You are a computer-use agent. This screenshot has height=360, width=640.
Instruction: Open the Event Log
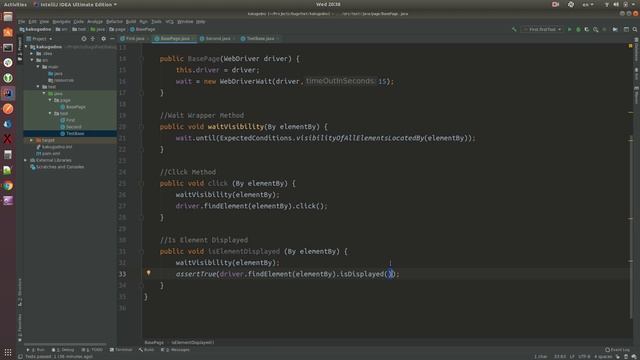[x=618, y=350]
